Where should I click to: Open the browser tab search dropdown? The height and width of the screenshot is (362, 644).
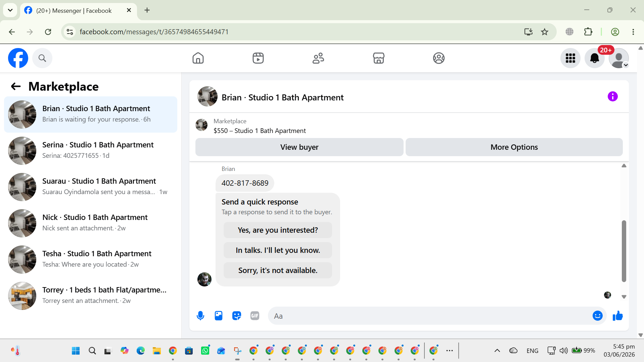tap(10, 10)
